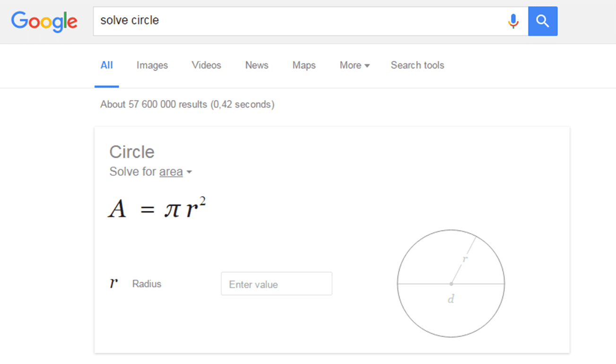
Task: Click into the Radius Enter value field
Action: 277,284
